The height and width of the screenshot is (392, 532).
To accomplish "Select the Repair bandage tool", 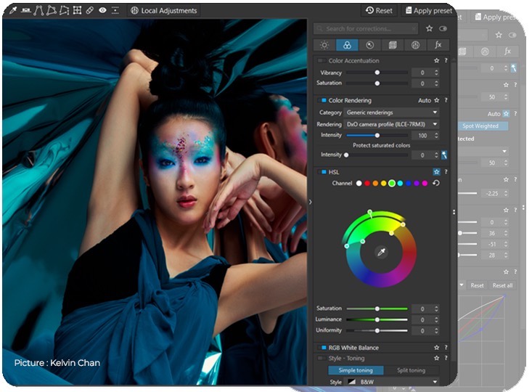I will (89, 10).
